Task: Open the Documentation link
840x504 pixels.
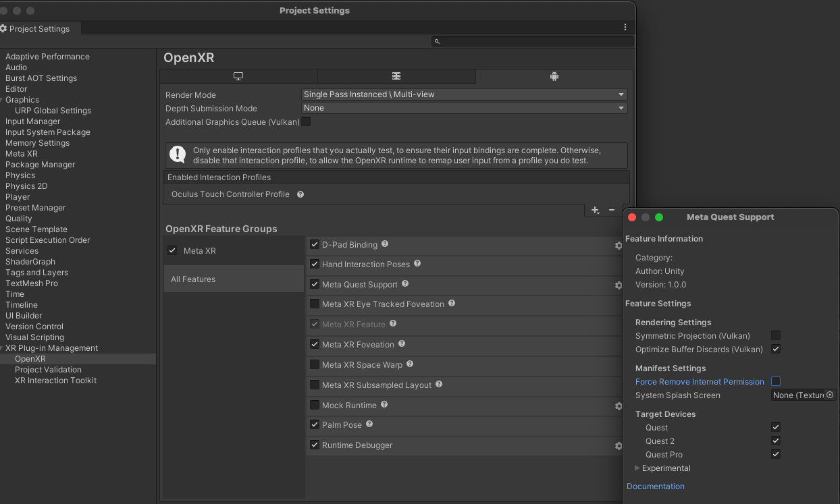Action: pyautogui.click(x=655, y=486)
